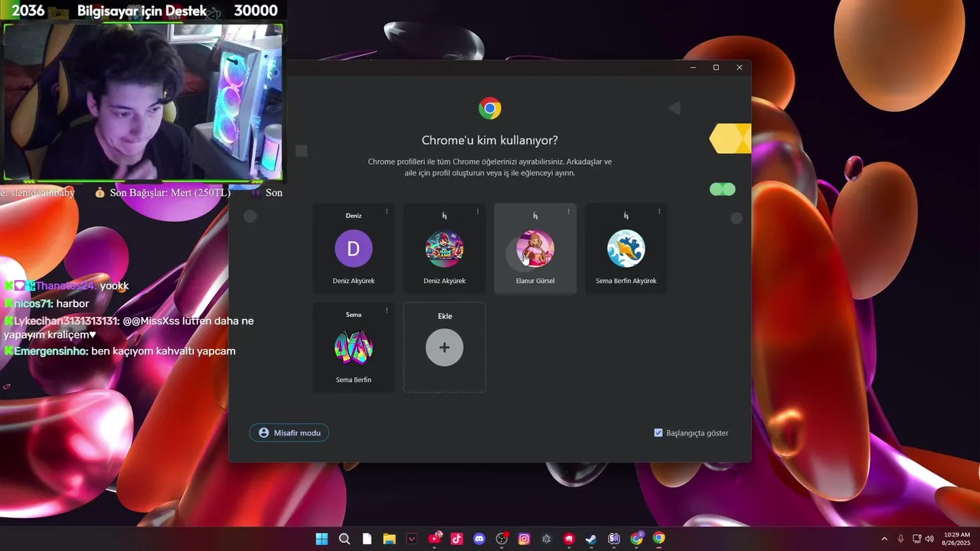Open the YouTube taskbar app

tap(435, 539)
